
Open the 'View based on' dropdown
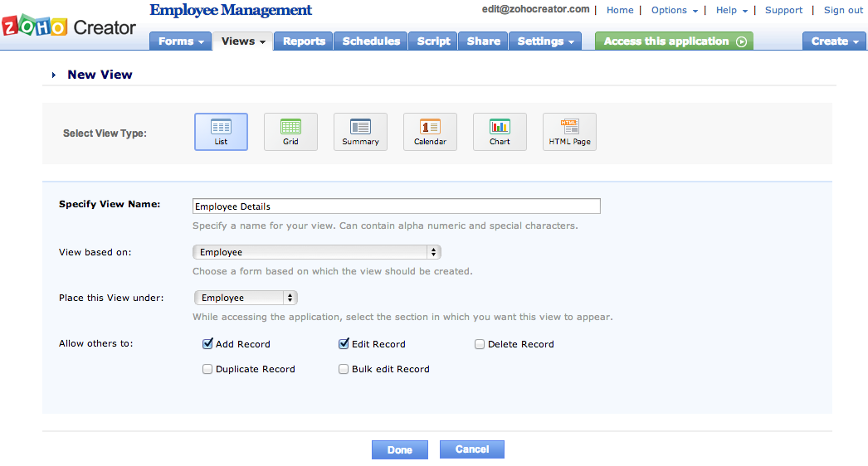316,252
